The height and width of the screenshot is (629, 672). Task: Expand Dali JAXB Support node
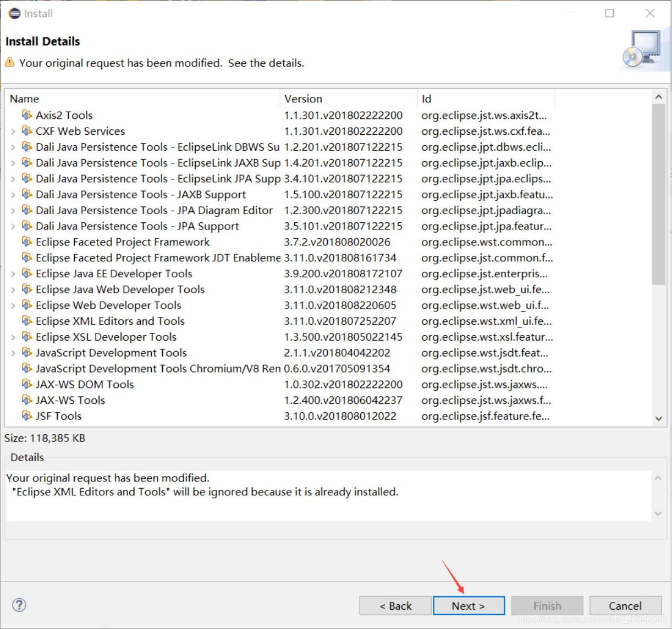(x=13, y=195)
